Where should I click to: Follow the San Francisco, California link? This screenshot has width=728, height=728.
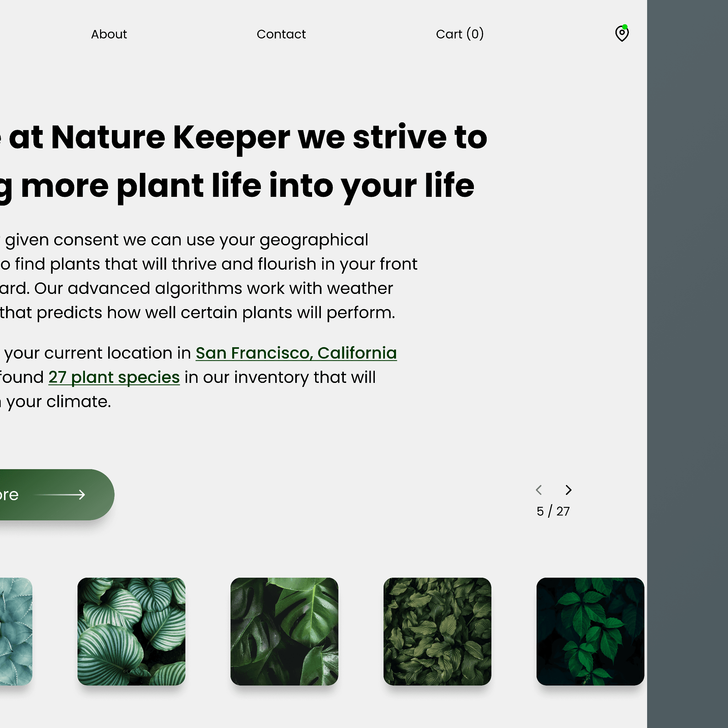(296, 353)
